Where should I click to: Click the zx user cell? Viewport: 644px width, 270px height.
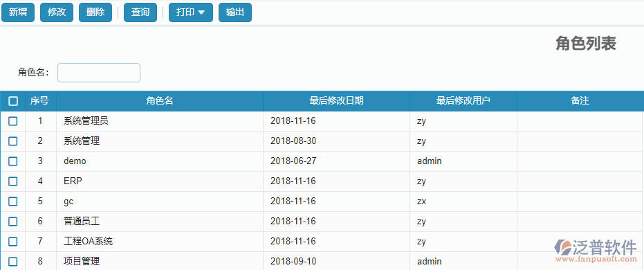[x=463, y=201]
